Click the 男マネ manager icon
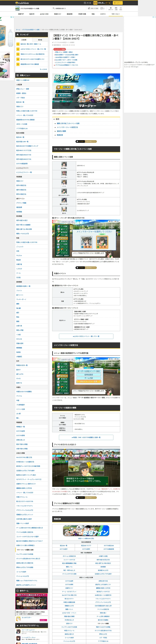 [64, 209]
